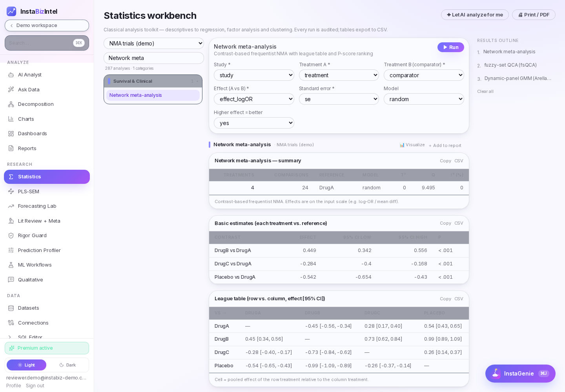Open the ML Workflows flask icon
Image resolution: width=565 pixels, height=392 pixels.
click(11, 265)
